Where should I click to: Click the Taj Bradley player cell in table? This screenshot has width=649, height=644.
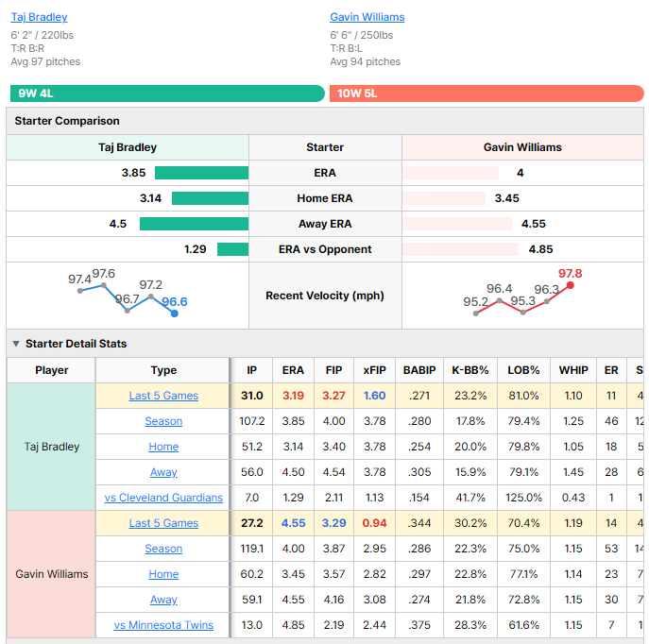point(51,447)
